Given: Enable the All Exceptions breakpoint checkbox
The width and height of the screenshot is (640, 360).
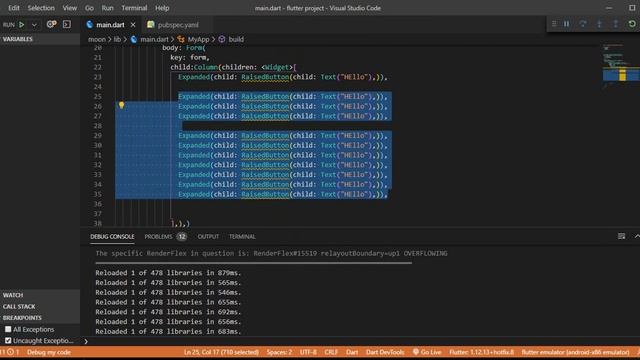Looking at the screenshot, I should tap(8, 329).
